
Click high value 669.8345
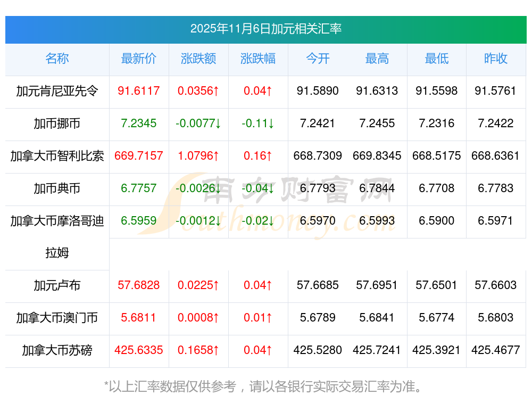tap(377, 156)
